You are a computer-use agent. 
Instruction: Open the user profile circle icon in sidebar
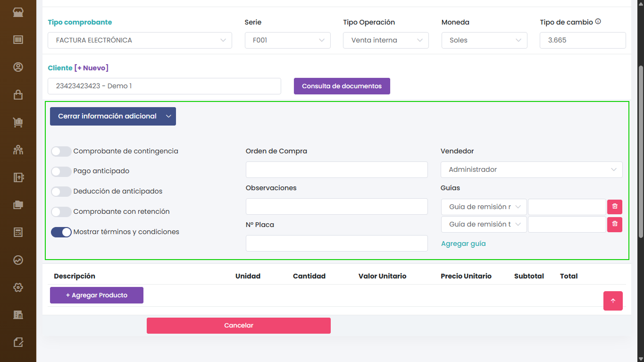point(18,67)
